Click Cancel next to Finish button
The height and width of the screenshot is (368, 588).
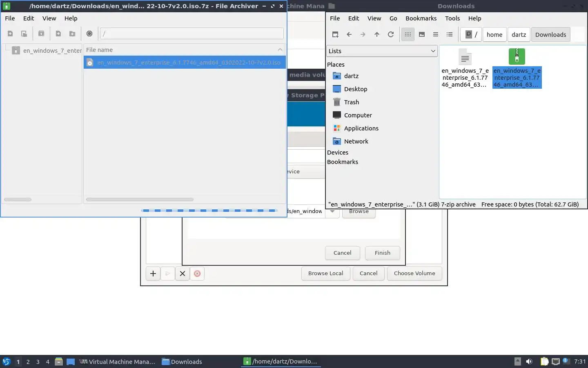pos(342,253)
